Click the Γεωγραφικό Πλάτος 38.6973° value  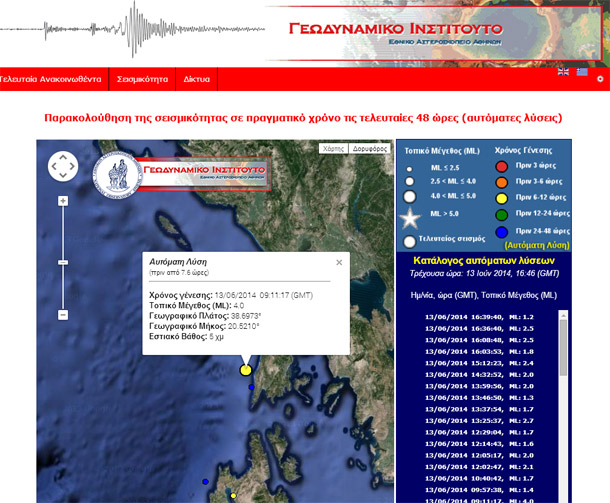tap(246, 316)
